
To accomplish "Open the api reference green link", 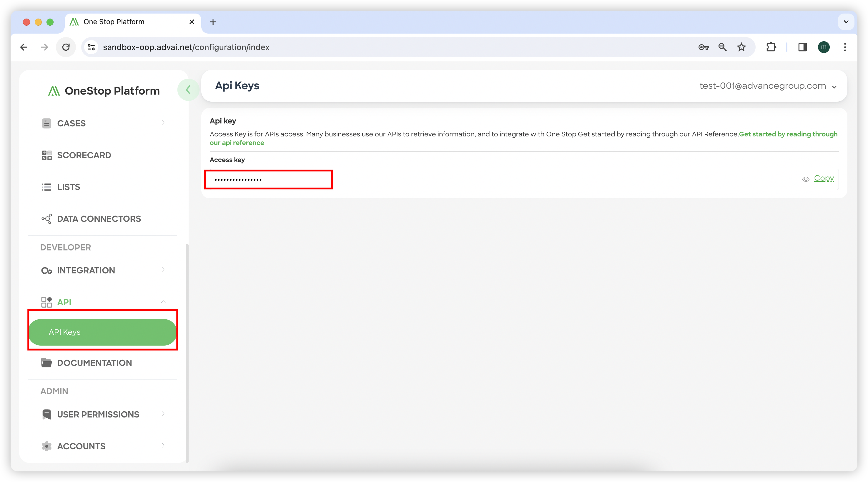I will [237, 143].
